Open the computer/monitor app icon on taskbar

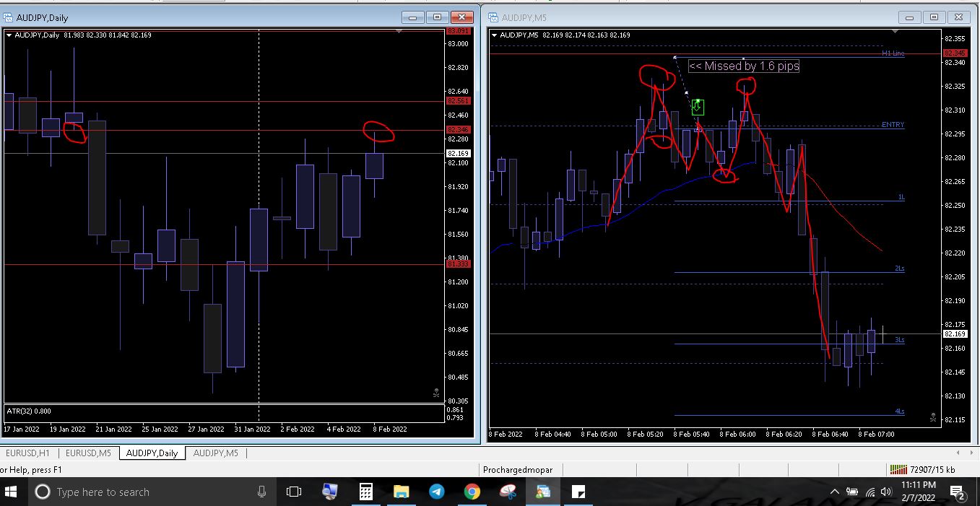tap(330, 492)
